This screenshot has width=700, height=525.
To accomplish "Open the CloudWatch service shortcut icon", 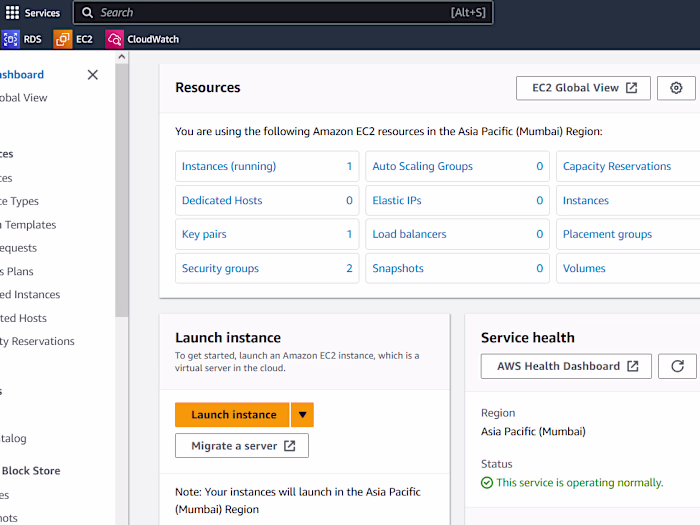I will pos(114,39).
